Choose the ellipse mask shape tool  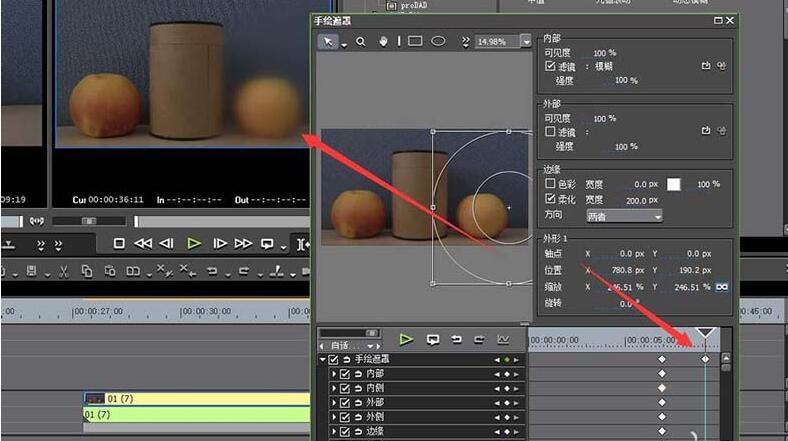pyautogui.click(x=438, y=41)
